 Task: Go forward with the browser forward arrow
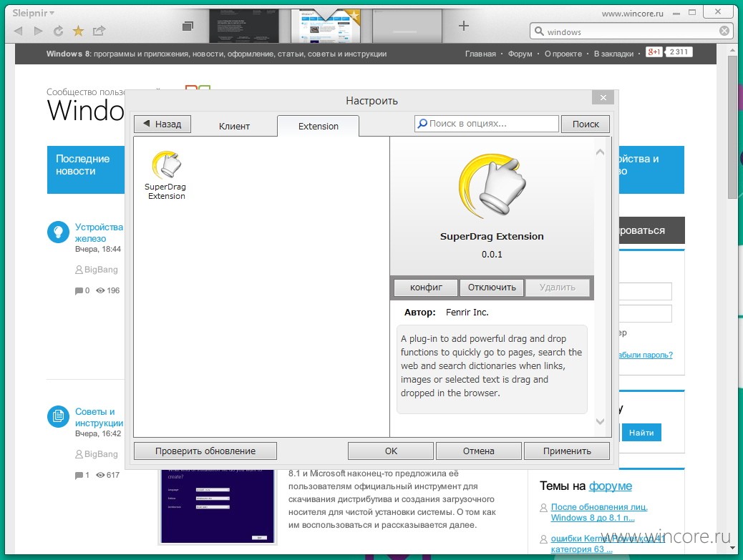point(39,31)
